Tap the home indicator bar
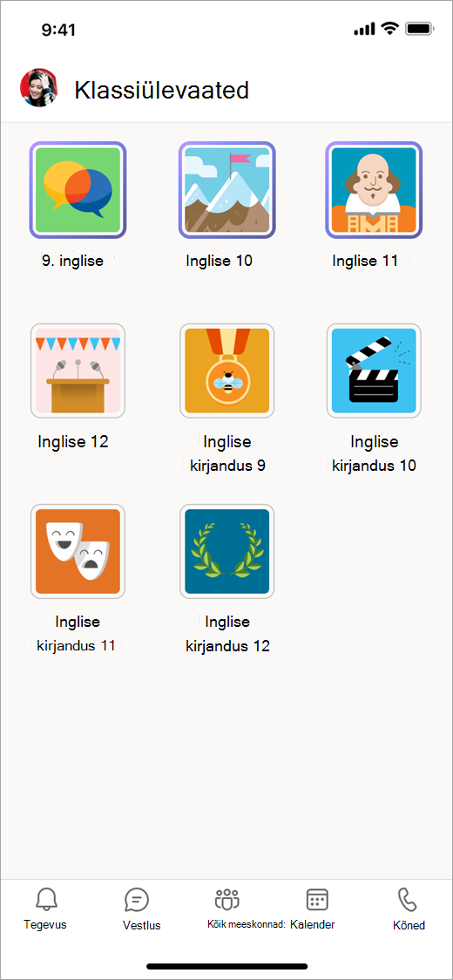The width and height of the screenshot is (453, 980). pyautogui.click(x=226, y=966)
